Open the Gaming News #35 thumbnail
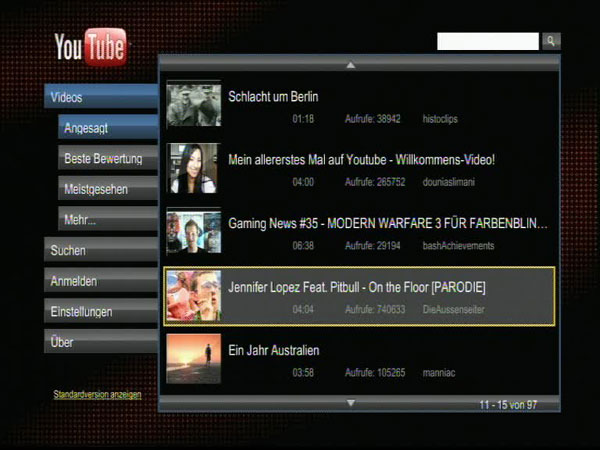Image resolution: width=600 pixels, height=450 pixels. [194, 232]
